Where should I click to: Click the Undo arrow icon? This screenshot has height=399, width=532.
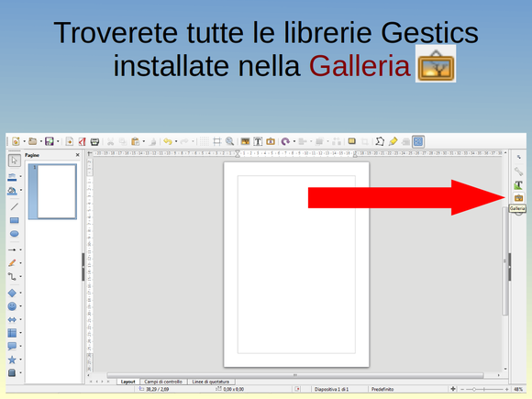point(168,141)
